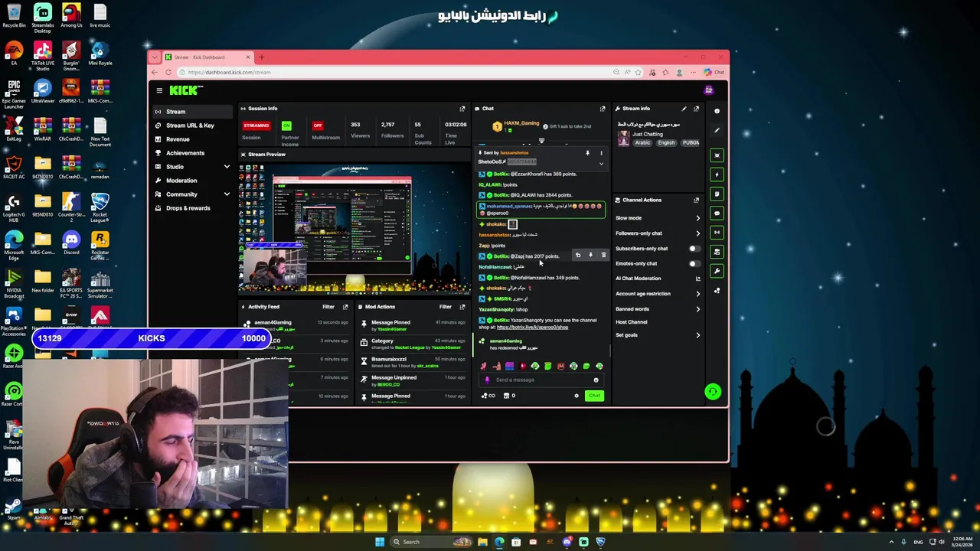Viewport: 980px width, 551px height.
Task: Open Rocket League desktop shortcut
Action: 100,207
